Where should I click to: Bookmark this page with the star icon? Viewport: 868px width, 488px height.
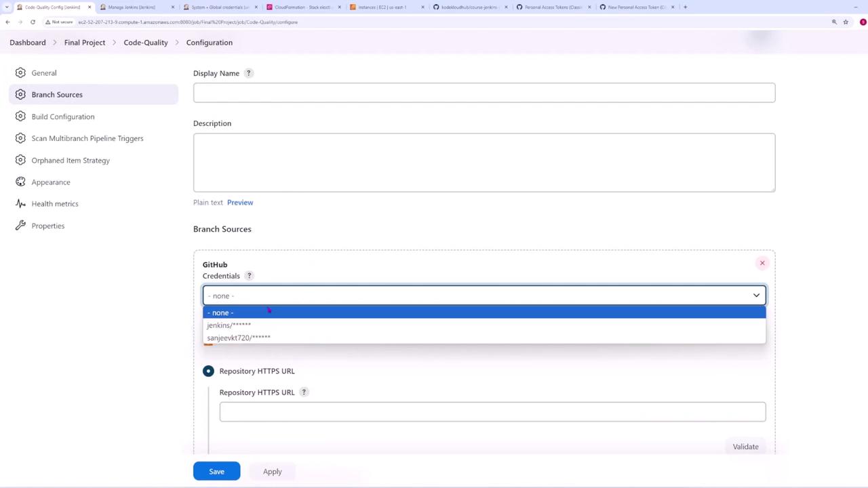point(846,22)
